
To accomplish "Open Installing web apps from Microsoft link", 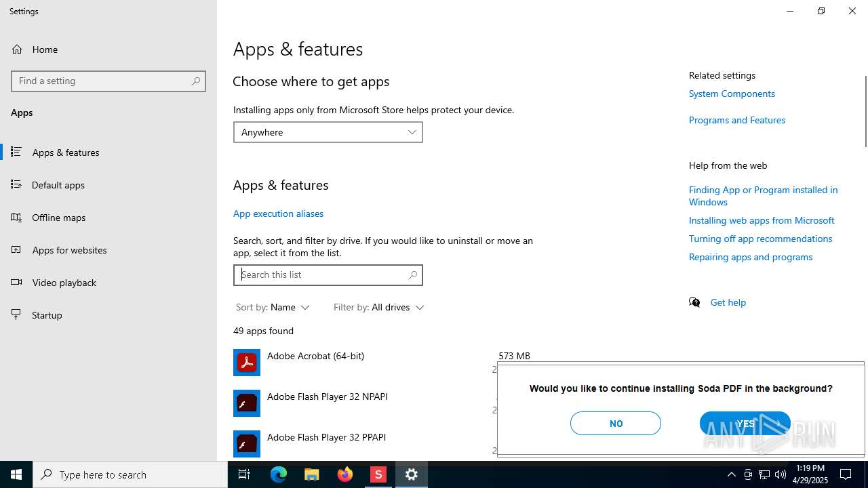I will tap(762, 220).
